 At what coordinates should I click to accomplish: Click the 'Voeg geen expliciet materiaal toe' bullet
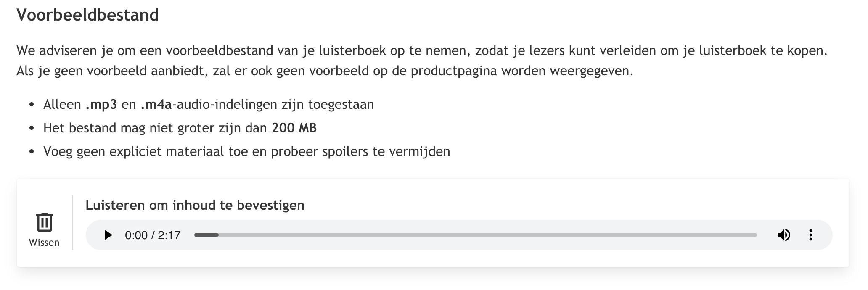pos(246,151)
